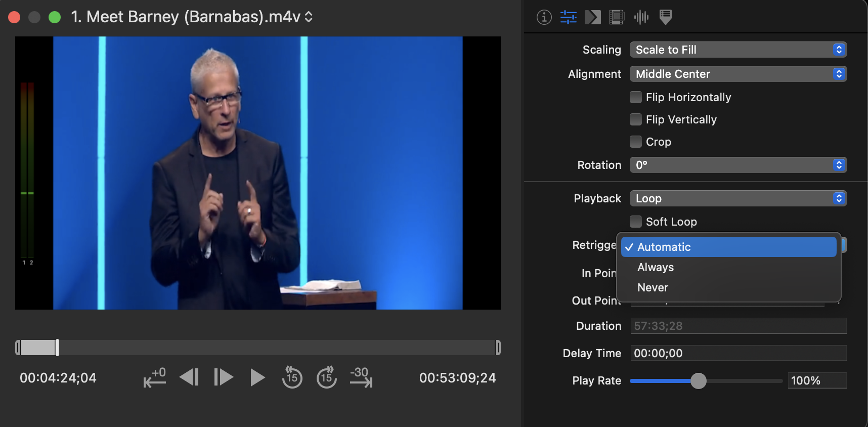Open the Audio waveform inspector icon

(x=641, y=17)
